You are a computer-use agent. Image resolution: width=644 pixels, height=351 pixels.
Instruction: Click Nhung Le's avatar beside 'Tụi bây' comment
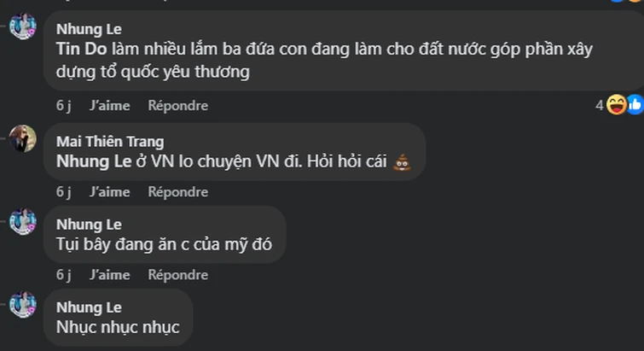click(x=23, y=221)
